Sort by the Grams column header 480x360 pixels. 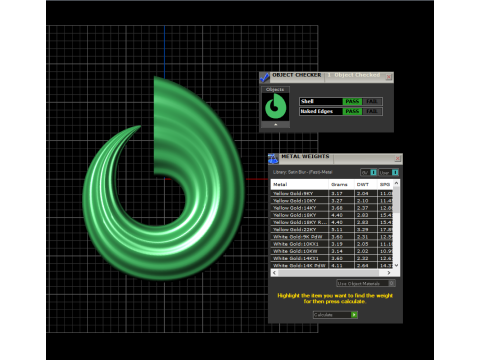click(x=341, y=184)
